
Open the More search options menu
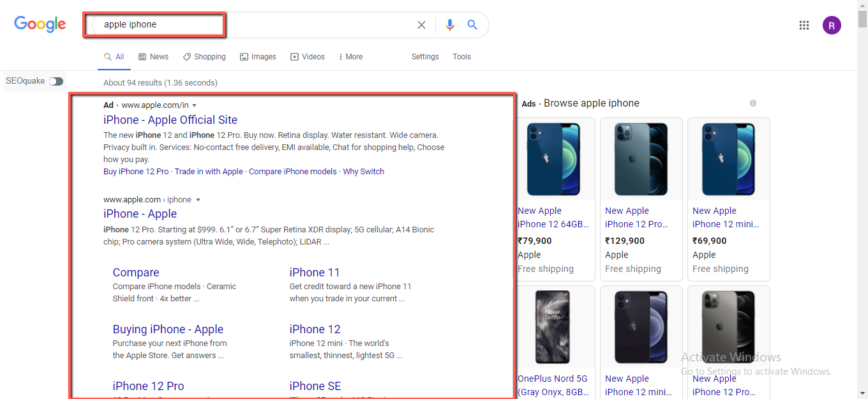tap(351, 57)
